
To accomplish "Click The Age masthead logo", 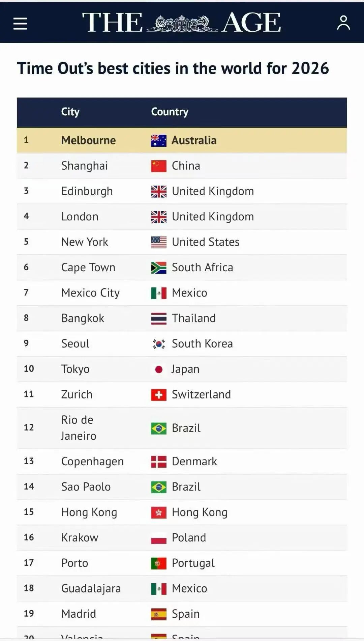I will 181,23.
